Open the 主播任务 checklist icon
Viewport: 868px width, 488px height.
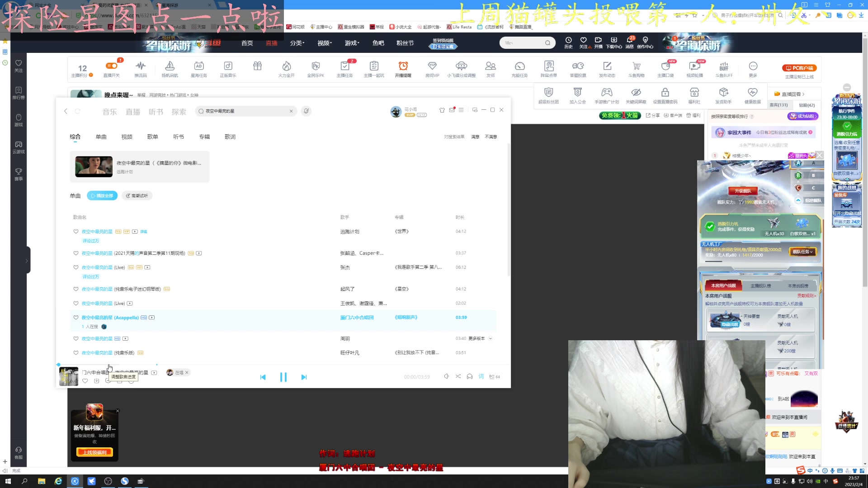click(345, 69)
